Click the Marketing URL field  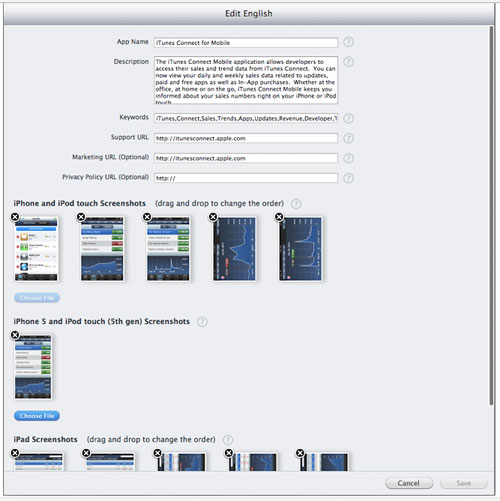[246, 158]
